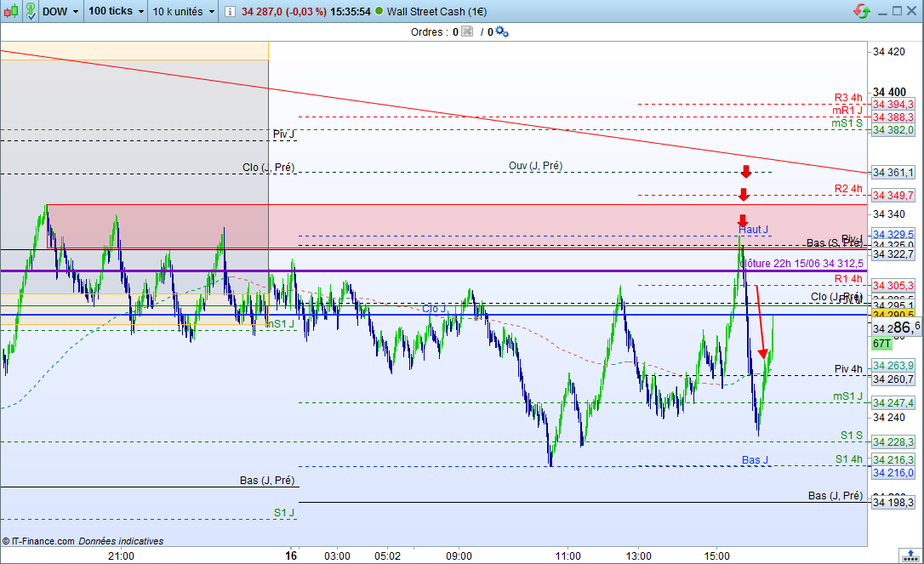Select the Haut J price tag 34 329,5

893,235
